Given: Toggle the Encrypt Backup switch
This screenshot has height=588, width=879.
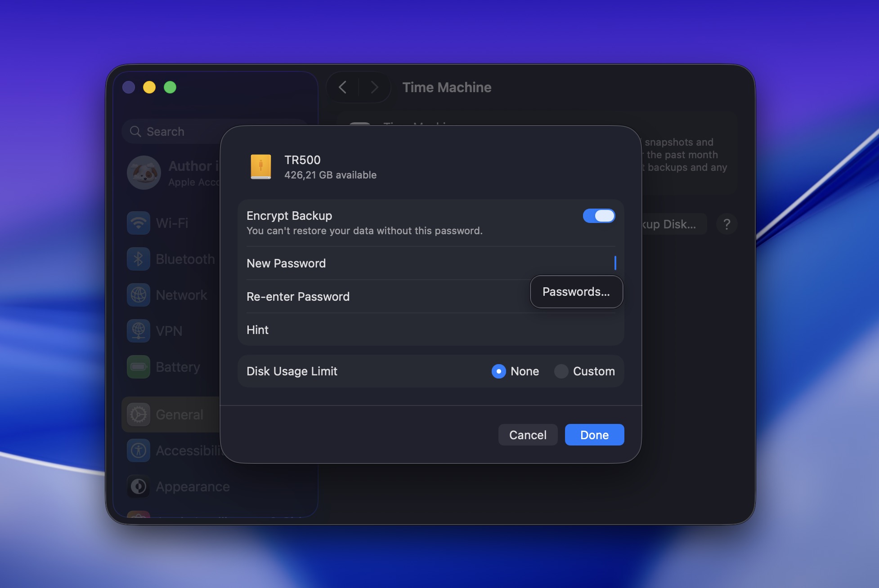Looking at the screenshot, I should click(x=599, y=216).
